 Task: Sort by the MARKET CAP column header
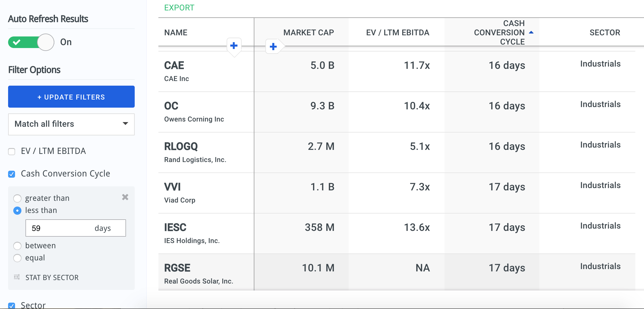click(x=308, y=32)
